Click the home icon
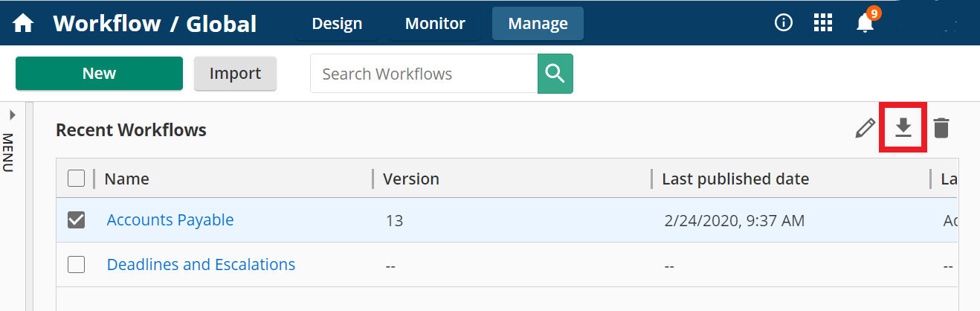 point(23,24)
